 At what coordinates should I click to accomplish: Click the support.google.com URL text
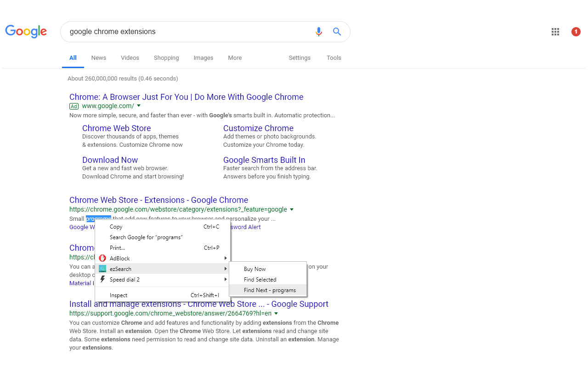(170, 313)
